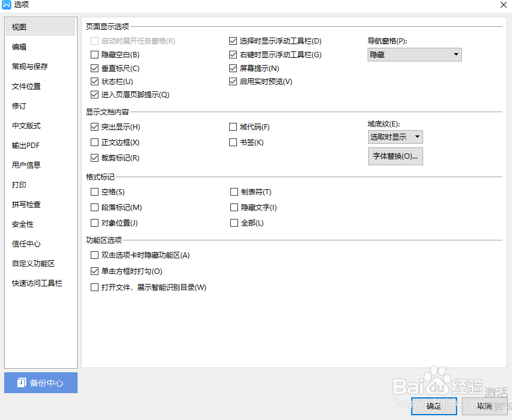
Task: Enable 隐藏文字(I) checkbox
Action: pos(234,207)
